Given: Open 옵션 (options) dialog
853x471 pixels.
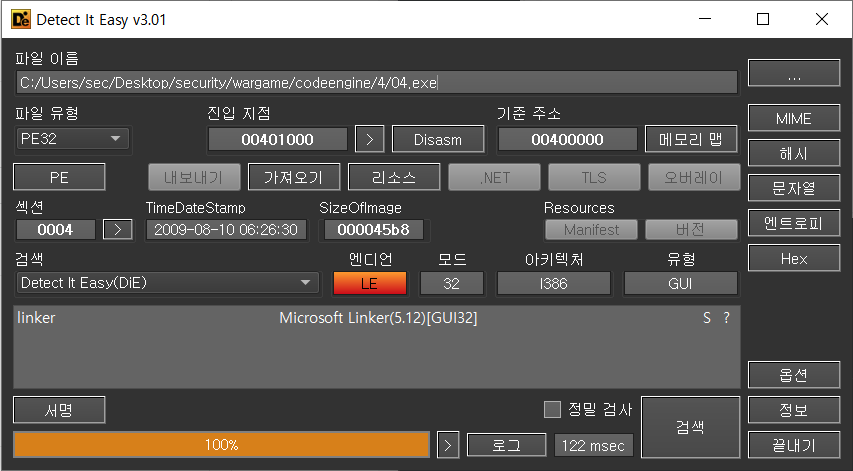Looking at the screenshot, I should click(x=794, y=375).
